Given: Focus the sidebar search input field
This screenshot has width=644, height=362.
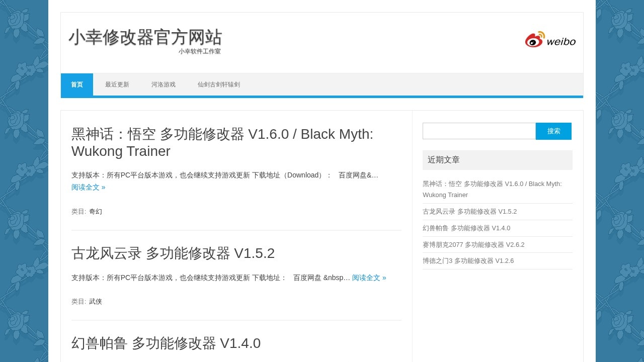Looking at the screenshot, I should coord(479,131).
